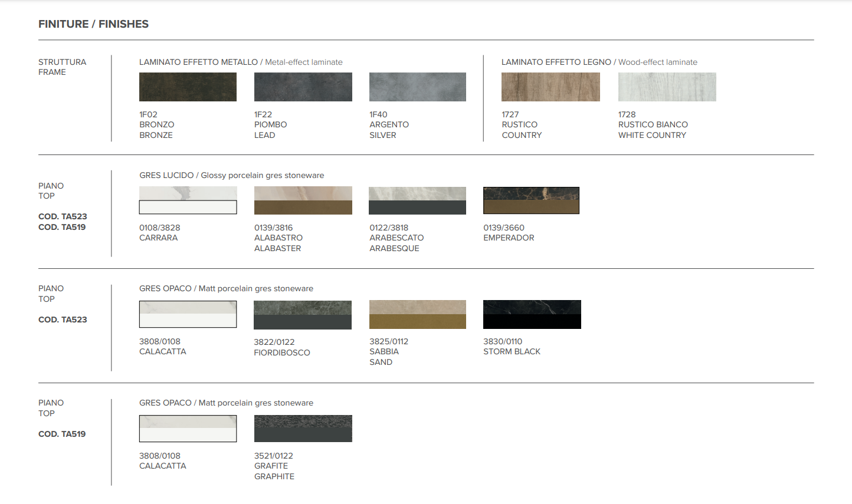Choose the Sabbia sand matt swatch

coord(417,314)
